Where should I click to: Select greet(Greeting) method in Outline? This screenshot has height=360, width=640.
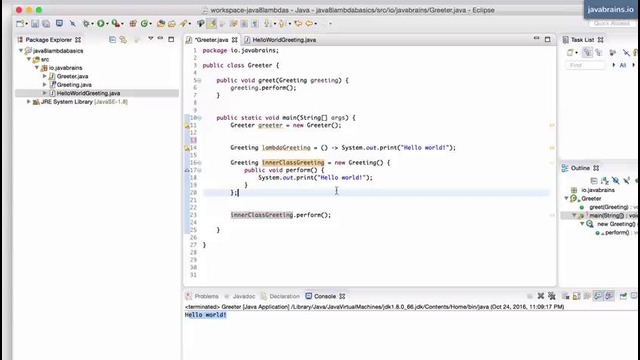[609, 207]
